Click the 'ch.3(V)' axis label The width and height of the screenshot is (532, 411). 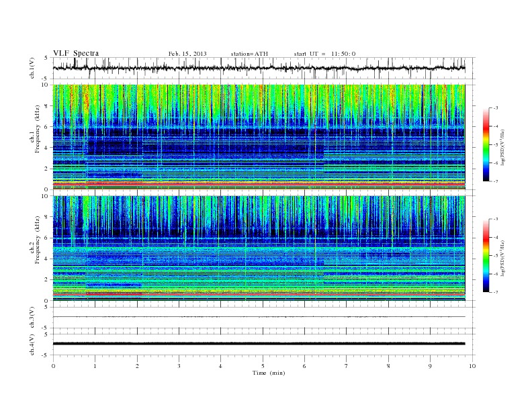(32, 318)
